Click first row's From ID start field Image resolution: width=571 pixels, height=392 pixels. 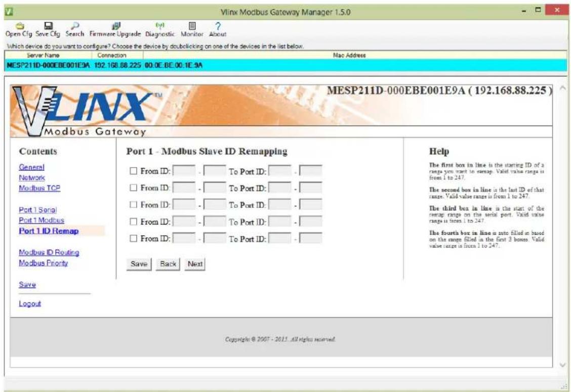184,170
